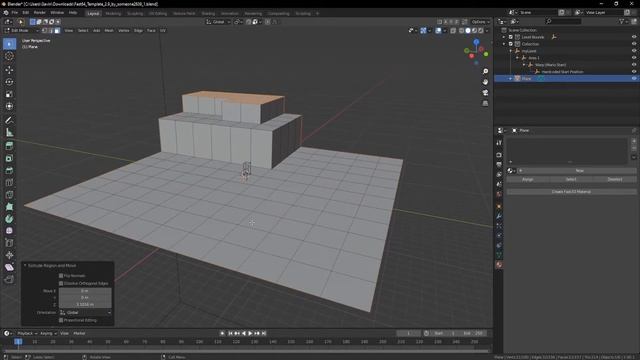The height and width of the screenshot is (360, 640).
Task: Expand the Plane object in outliner
Action: pos(510,78)
